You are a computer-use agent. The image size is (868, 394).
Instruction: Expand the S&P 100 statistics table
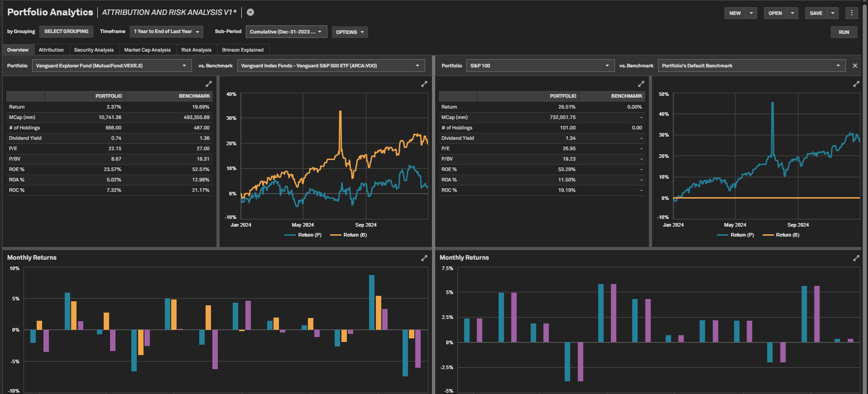pyautogui.click(x=641, y=84)
